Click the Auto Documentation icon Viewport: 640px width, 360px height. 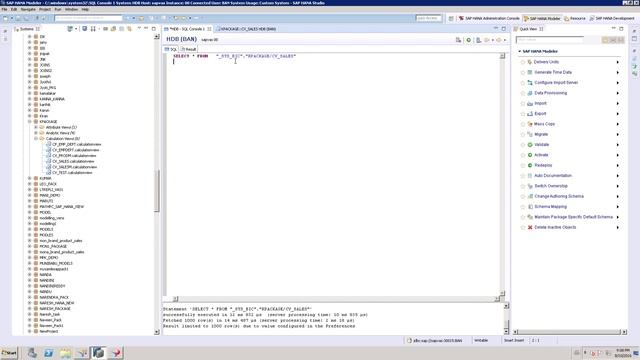[530, 176]
